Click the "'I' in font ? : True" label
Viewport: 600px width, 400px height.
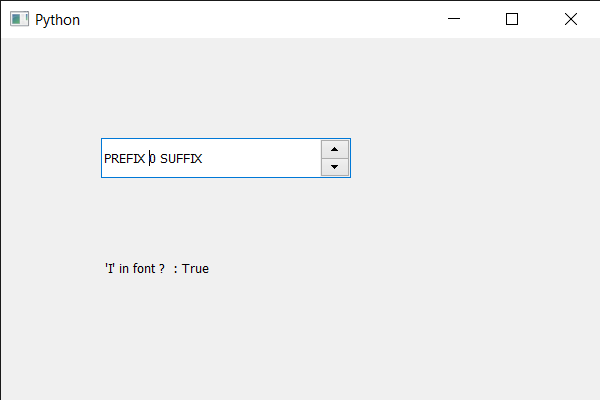click(157, 268)
